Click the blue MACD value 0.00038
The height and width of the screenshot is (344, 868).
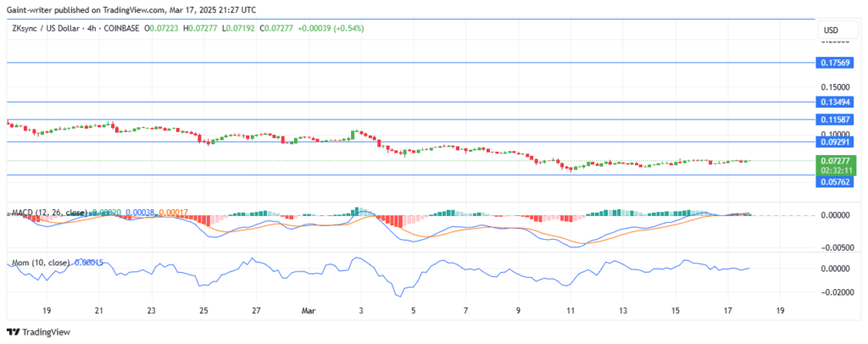(x=141, y=213)
